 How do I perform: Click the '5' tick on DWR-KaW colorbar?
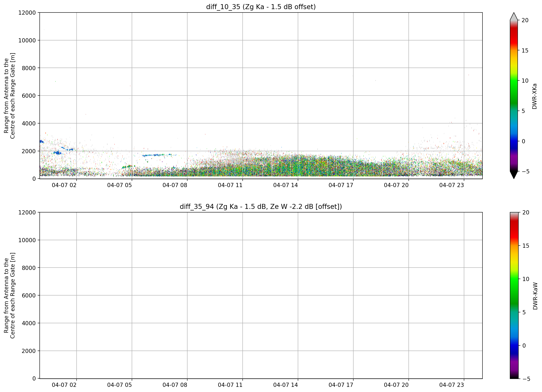pyautogui.click(x=524, y=312)
